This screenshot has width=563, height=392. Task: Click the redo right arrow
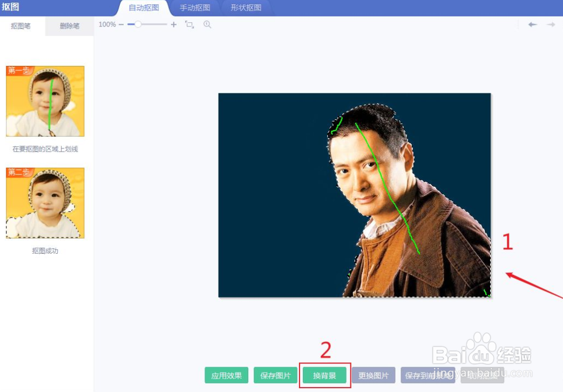pos(551,24)
